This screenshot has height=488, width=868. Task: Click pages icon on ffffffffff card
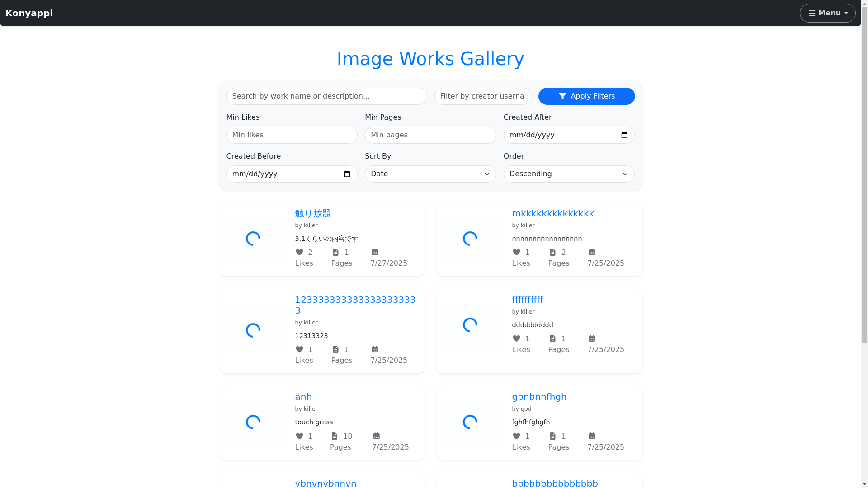click(x=552, y=338)
